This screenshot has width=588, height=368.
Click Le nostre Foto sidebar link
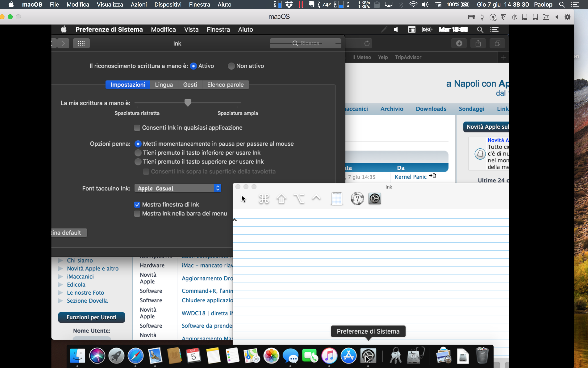[86, 293]
